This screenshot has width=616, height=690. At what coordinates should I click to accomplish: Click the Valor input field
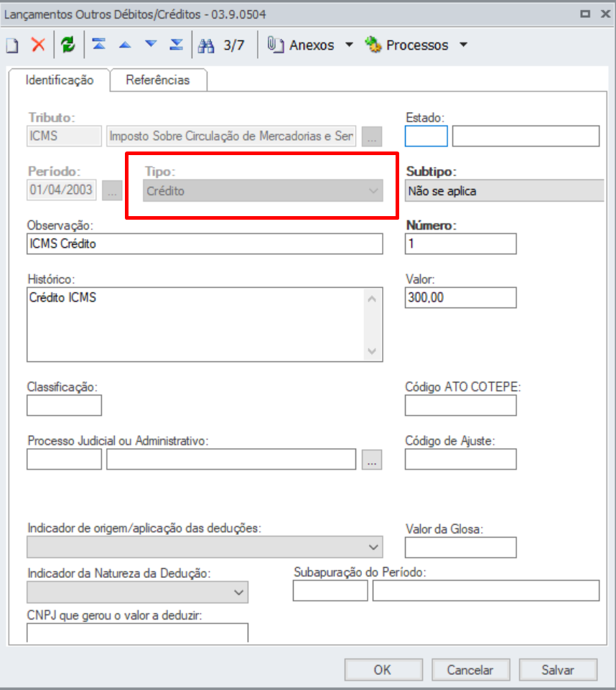(x=461, y=297)
